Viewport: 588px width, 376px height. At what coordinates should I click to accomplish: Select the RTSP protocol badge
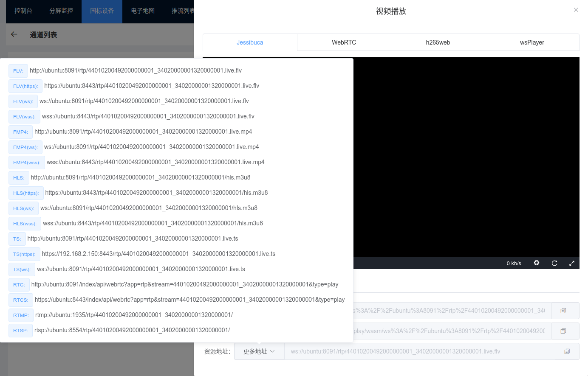(20, 330)
